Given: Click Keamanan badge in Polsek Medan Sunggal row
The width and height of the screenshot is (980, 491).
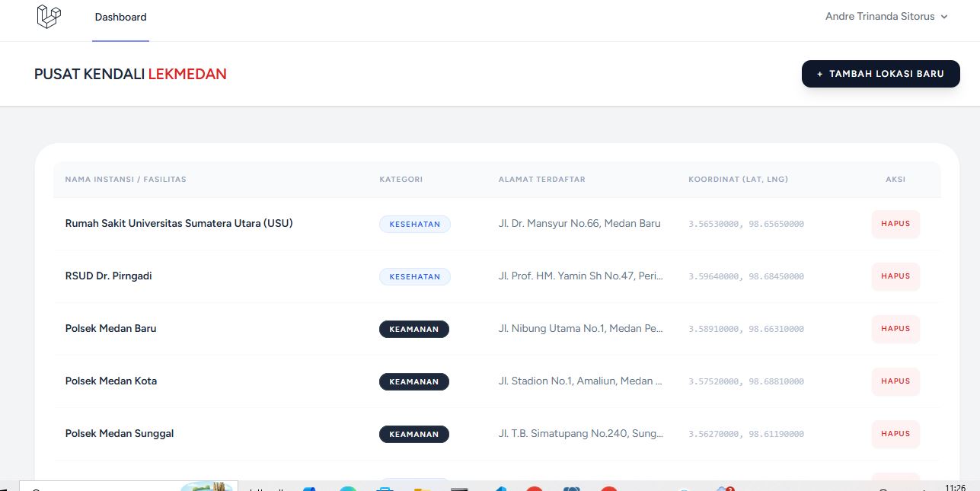Looking at the screenshot, I should click(x=414, y=435).
